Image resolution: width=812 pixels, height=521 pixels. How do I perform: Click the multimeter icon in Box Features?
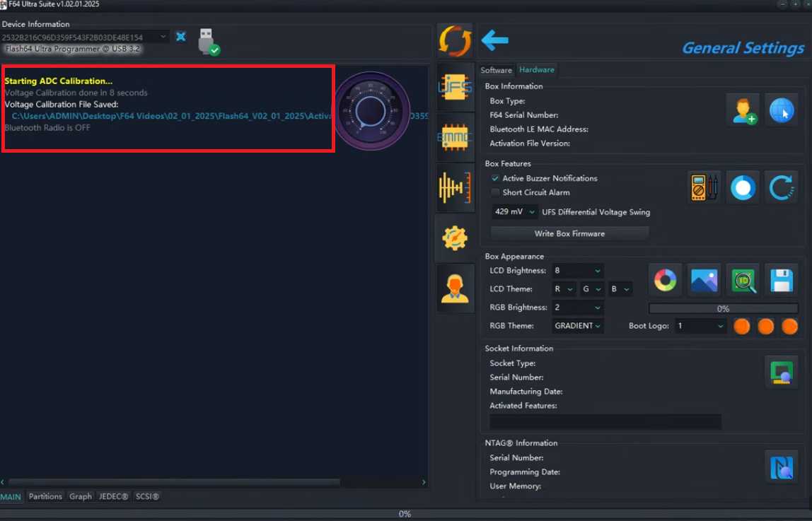704,187
